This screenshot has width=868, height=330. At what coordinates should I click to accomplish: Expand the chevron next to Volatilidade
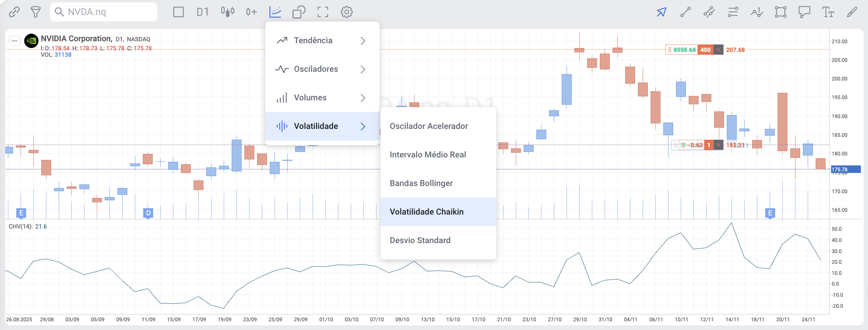point(363,126)
